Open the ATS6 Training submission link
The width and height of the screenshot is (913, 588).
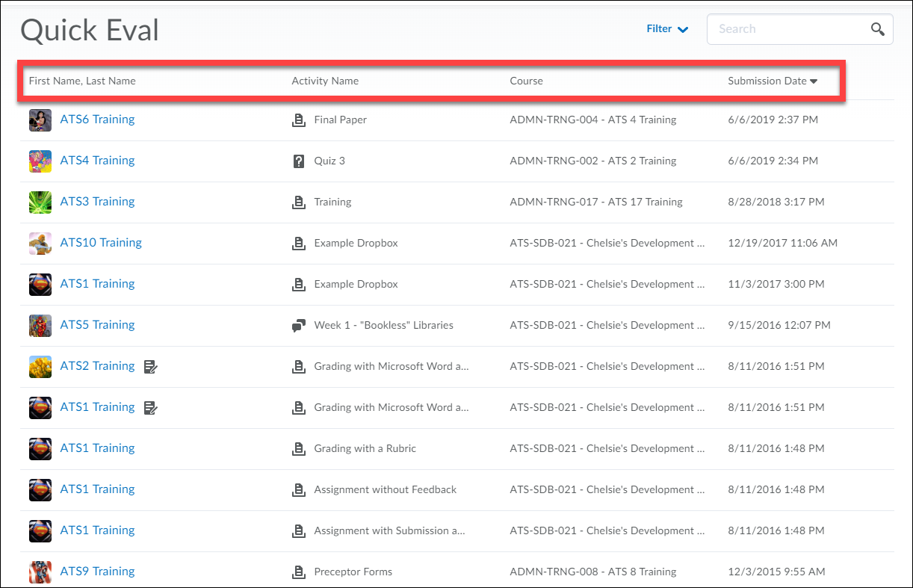pyautogui.click(x=97, y=119)
